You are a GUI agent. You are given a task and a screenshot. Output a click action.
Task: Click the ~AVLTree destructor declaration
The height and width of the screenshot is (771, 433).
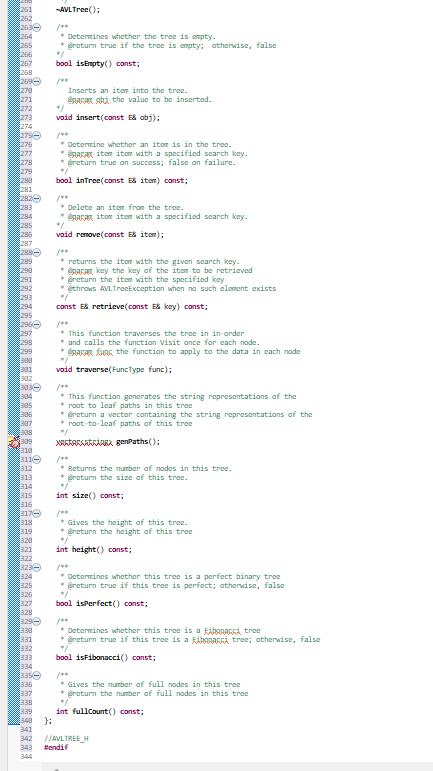coord(78,9)
